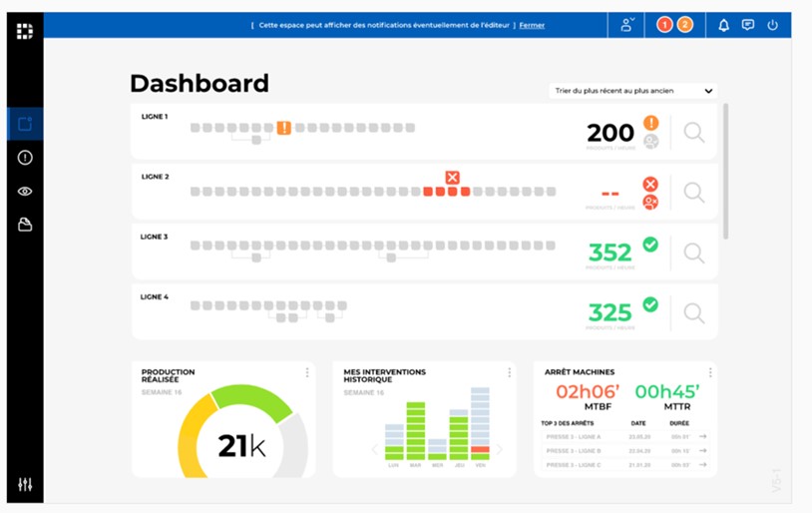Click the orange badge numbered 2

684,25
